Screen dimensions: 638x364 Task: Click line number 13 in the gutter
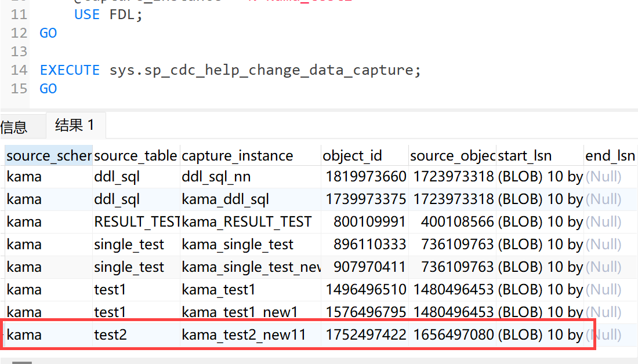tap(19, 52)
